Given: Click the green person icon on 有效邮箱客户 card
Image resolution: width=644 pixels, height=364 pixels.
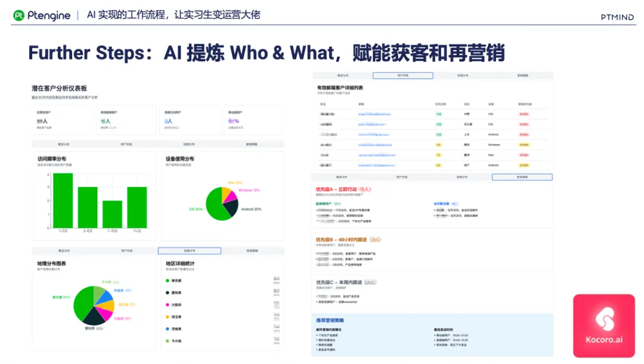Looking at the screenshot, I should [x=101, y=120].
